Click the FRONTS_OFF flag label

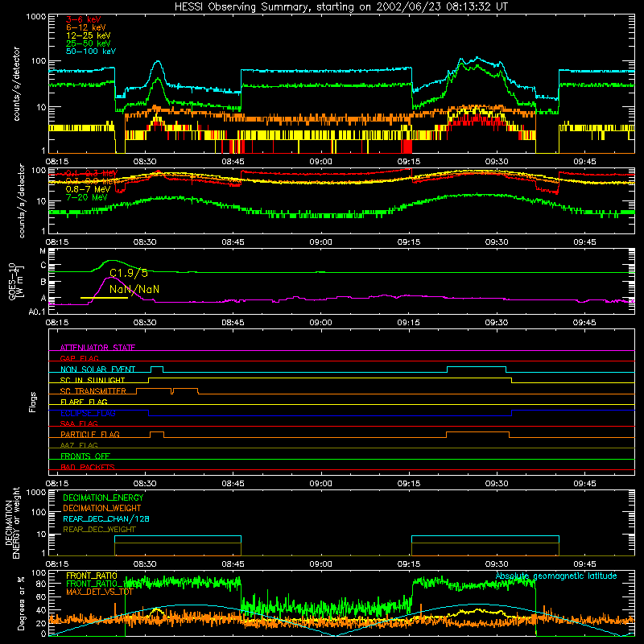85,456
